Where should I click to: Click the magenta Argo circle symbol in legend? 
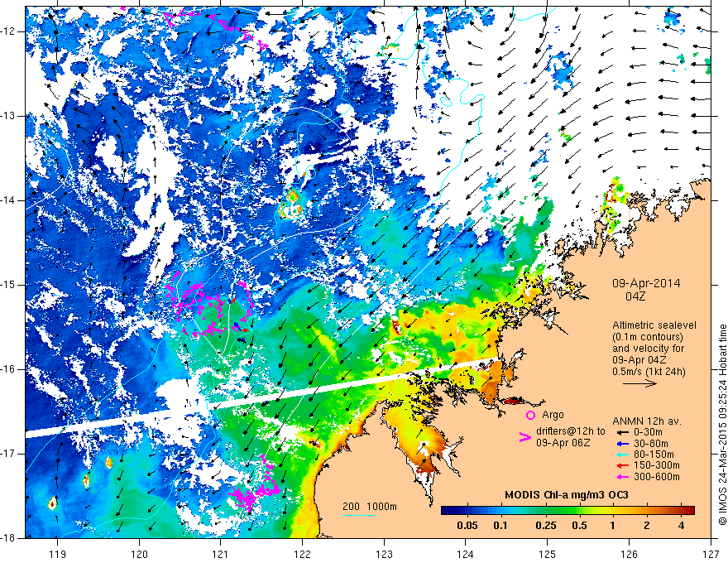(530, 415)
